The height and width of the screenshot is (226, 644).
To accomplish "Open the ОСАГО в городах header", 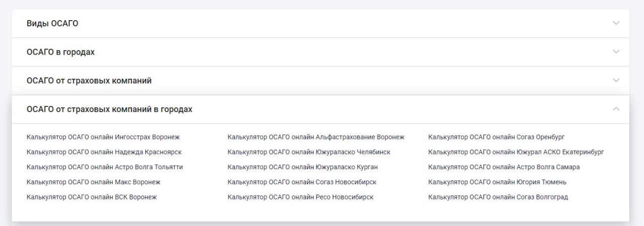I will pos(320,52).
